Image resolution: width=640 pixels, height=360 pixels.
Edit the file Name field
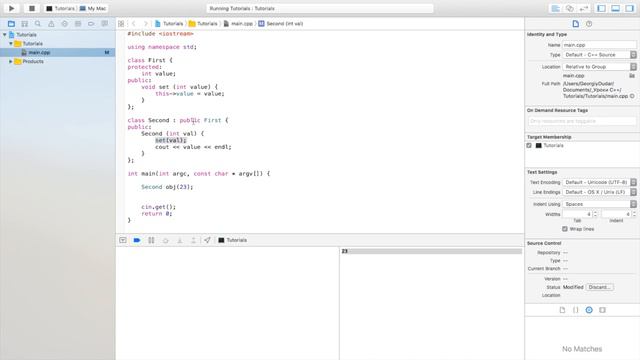[599, 45]
